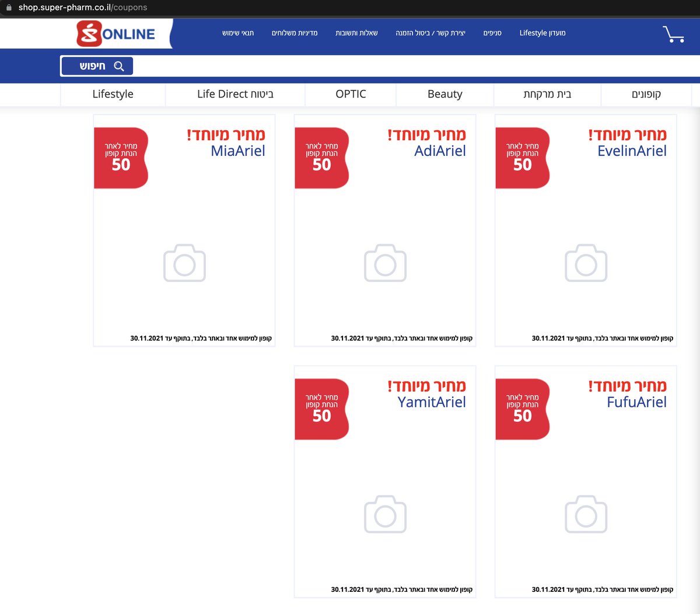The width and height of the screenshot is (700, 614).
Task: Click camera placeholder image on MiaAriel coupon
Action: click(184, 263)
